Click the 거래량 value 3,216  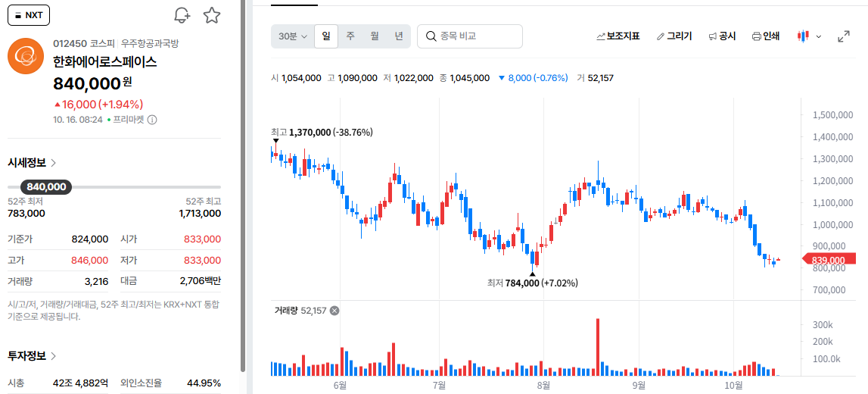[97, 282]
